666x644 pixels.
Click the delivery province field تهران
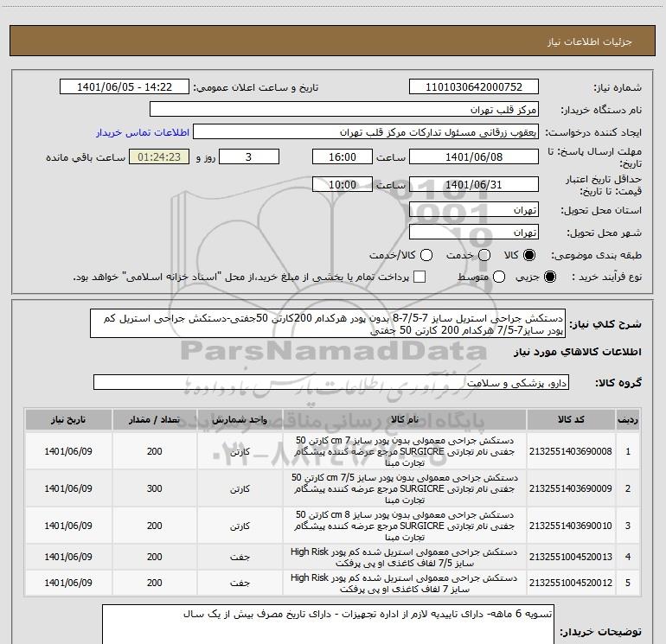[474, 210]
